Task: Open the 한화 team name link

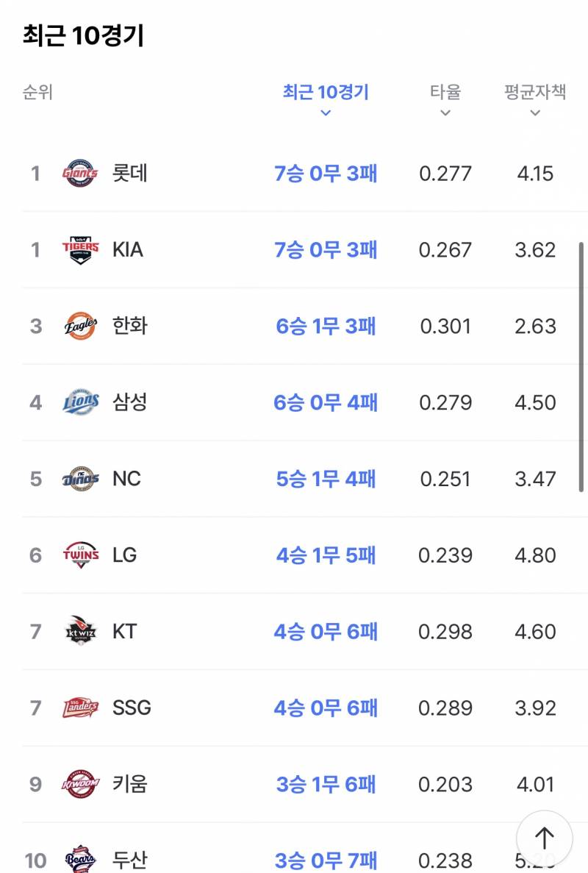Action: pos(129,326)
